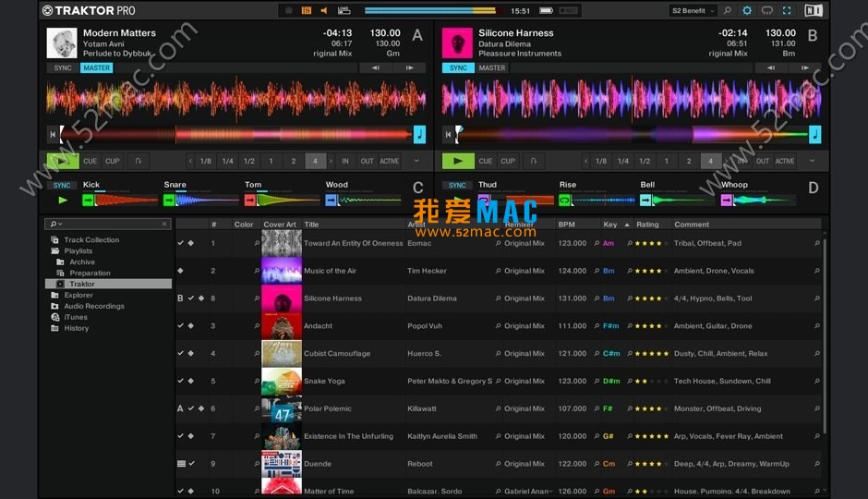Trigger the Tom sample slot
Screen dimensions: 868x499
pyautogui.click(x=249, y=201)
